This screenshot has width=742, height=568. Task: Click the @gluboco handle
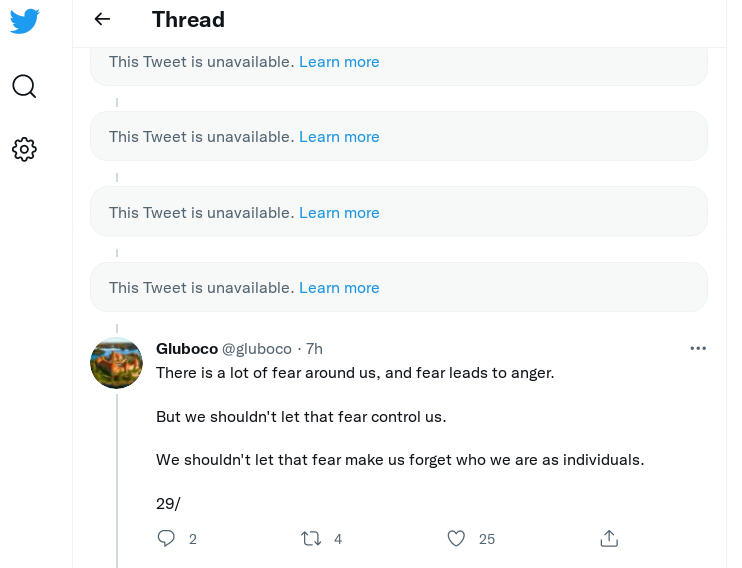[257, 348]
